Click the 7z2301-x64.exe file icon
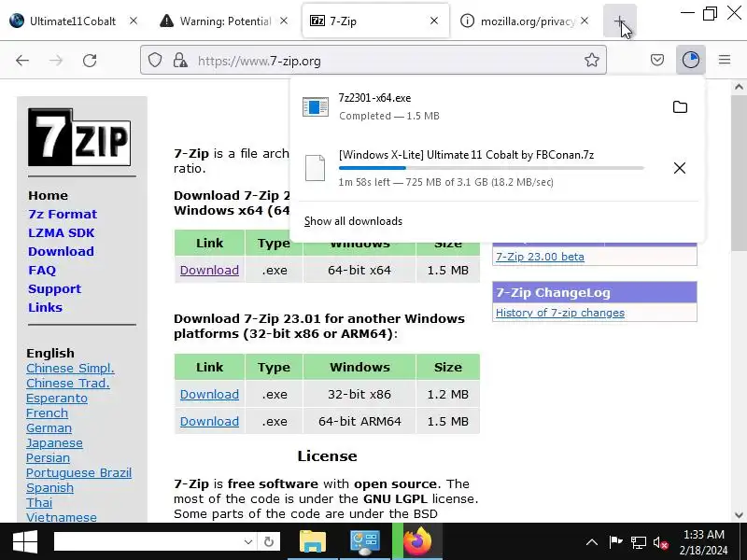The width and height of the screenshot is (747, 560). [316, 106]
